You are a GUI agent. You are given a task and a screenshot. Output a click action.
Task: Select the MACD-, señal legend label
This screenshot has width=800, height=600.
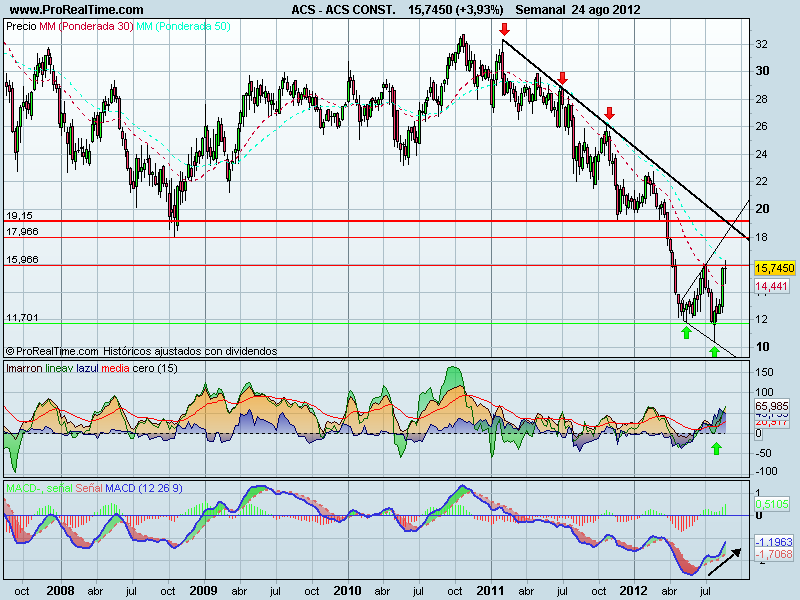tap(39, 488)
